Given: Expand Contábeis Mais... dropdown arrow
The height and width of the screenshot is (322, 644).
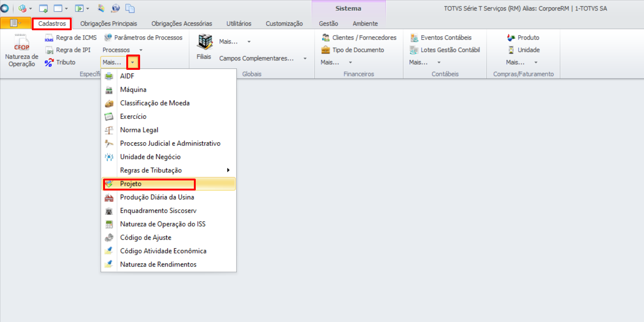Looking at the screenshot, I should coord(439,62).
